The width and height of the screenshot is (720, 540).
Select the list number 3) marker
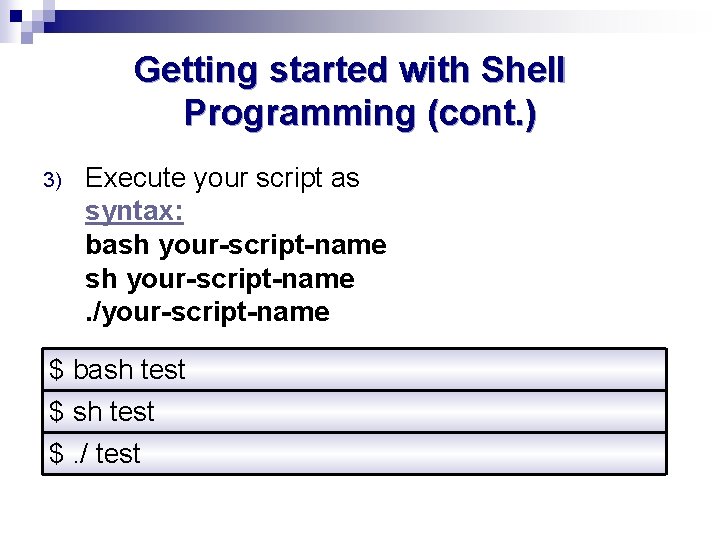pyautogui.click(x=52, y=180)
